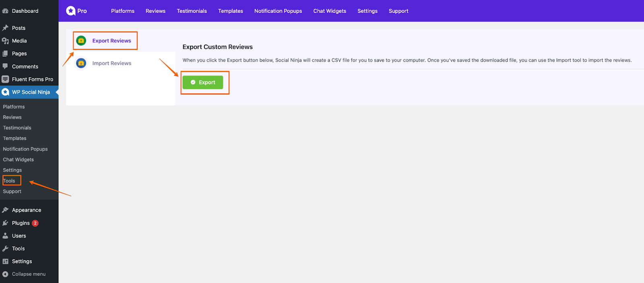Open Platforms submenu in sidebar
The image size is (644, 283).
coord(14,107)
